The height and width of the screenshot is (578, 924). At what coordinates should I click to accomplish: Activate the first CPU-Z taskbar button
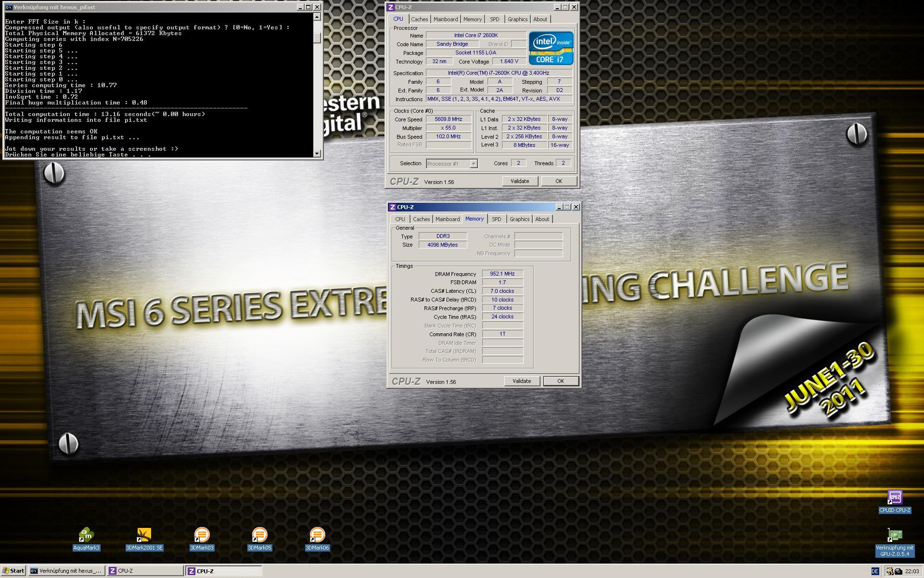pos(145,571)
